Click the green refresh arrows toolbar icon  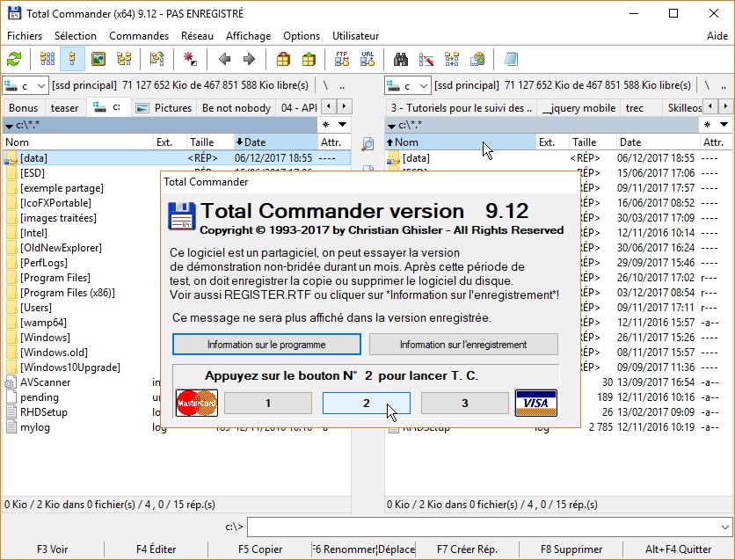coord(14,60)
